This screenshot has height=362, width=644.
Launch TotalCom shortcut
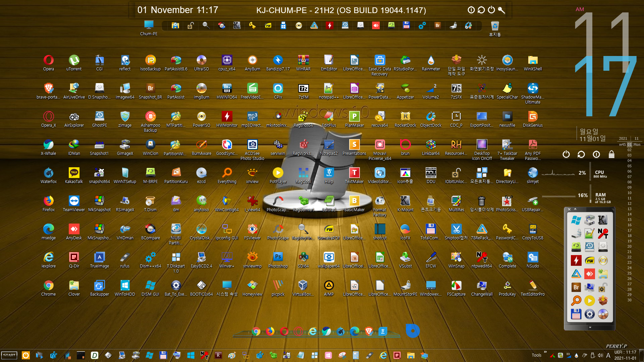point(431,232)
